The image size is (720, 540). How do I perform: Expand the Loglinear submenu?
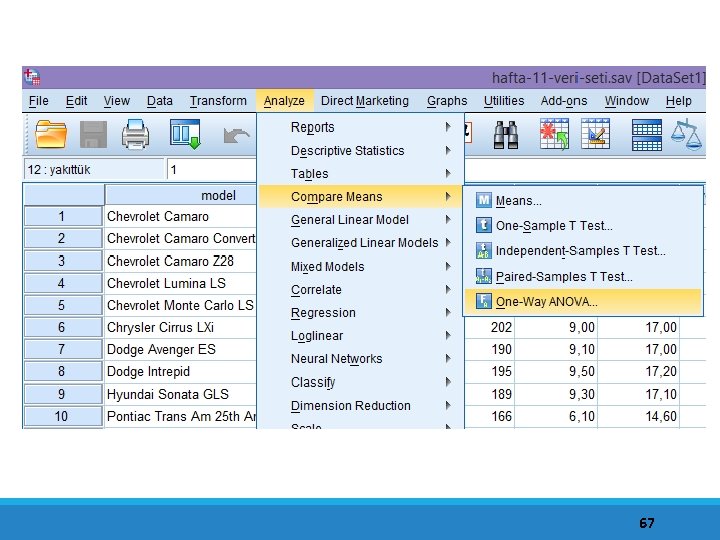click(360, 336)
